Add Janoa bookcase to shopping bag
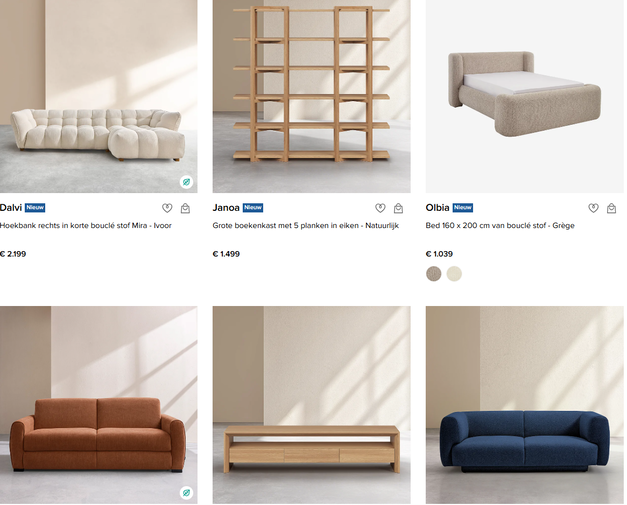Viewport: 627px width, 505px height. [398, 208]
